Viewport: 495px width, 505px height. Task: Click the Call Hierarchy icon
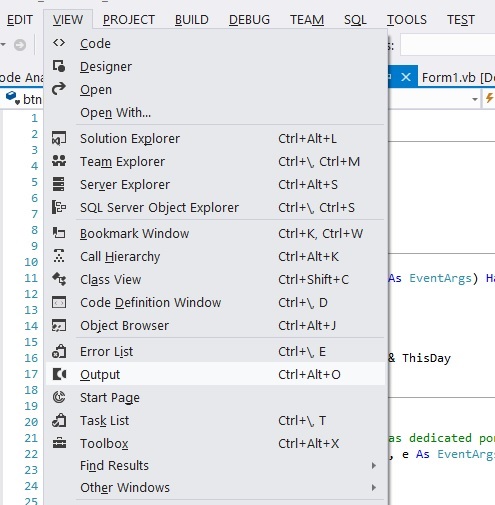pos(59,256)
